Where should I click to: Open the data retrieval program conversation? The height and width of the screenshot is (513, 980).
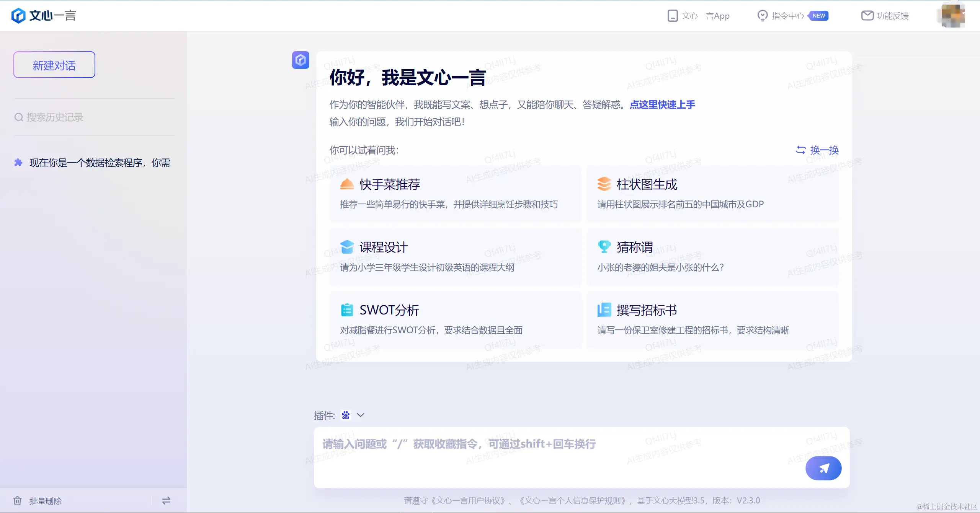99,163
